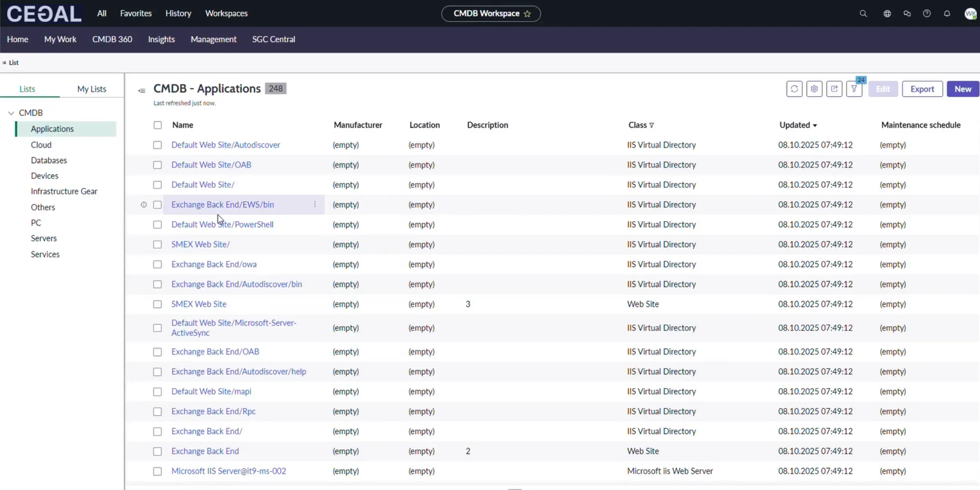Open the notifications bell icon
Screen dimensions: 980x490
tap(947, 14)
